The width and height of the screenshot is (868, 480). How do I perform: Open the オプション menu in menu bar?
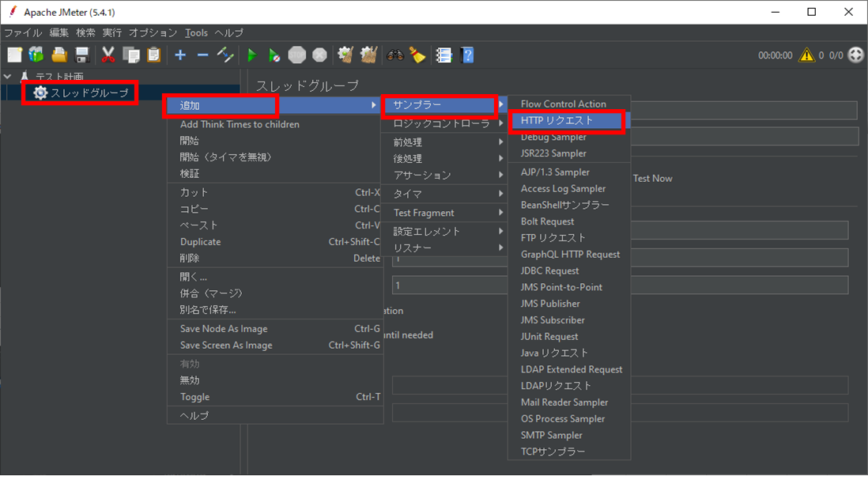coord(153,32)
